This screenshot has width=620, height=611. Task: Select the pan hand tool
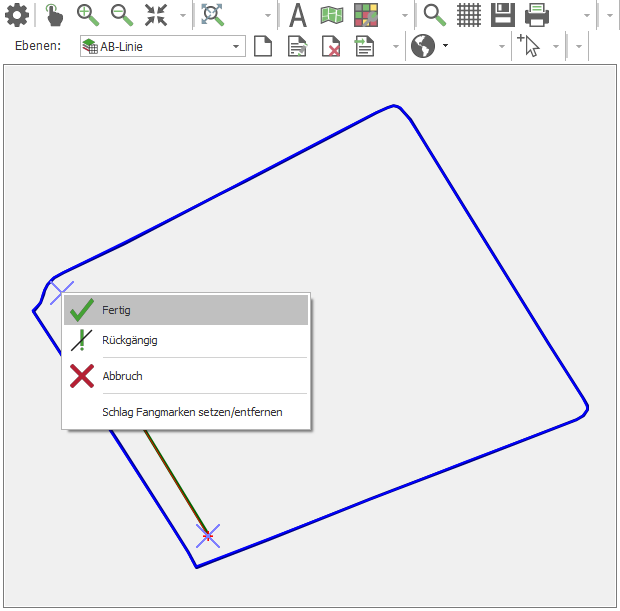pyautogui.click(x=54, y=15)
